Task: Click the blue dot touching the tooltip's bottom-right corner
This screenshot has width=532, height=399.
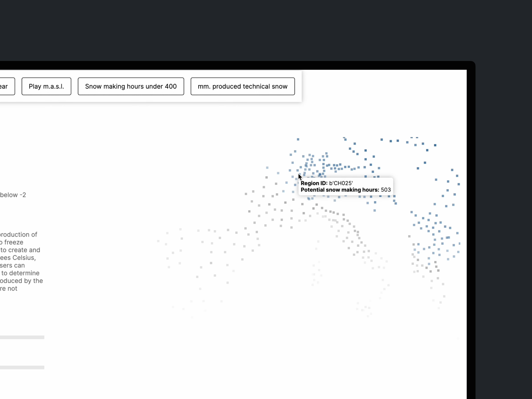Action: tap(394, 196)
